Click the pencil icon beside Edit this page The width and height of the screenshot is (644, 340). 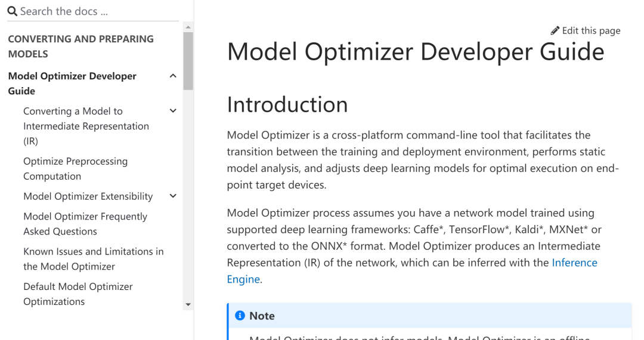[555, 31]
